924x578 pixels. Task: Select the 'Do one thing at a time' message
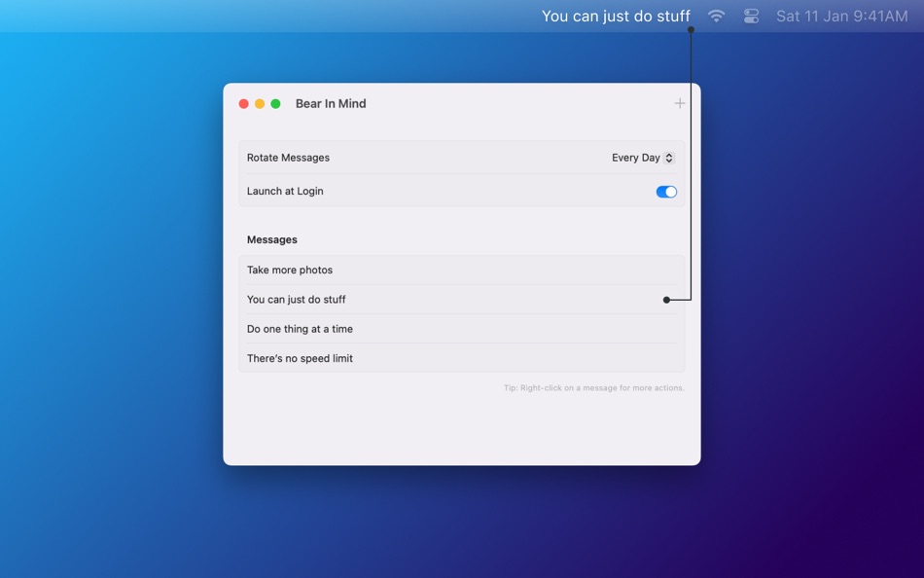461,329
